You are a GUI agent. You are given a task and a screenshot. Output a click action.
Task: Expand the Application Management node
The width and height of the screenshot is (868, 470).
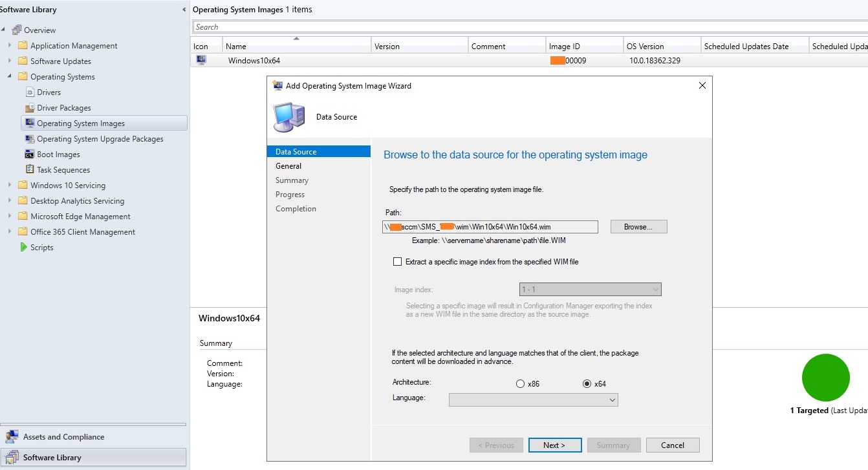click(10, 46)
